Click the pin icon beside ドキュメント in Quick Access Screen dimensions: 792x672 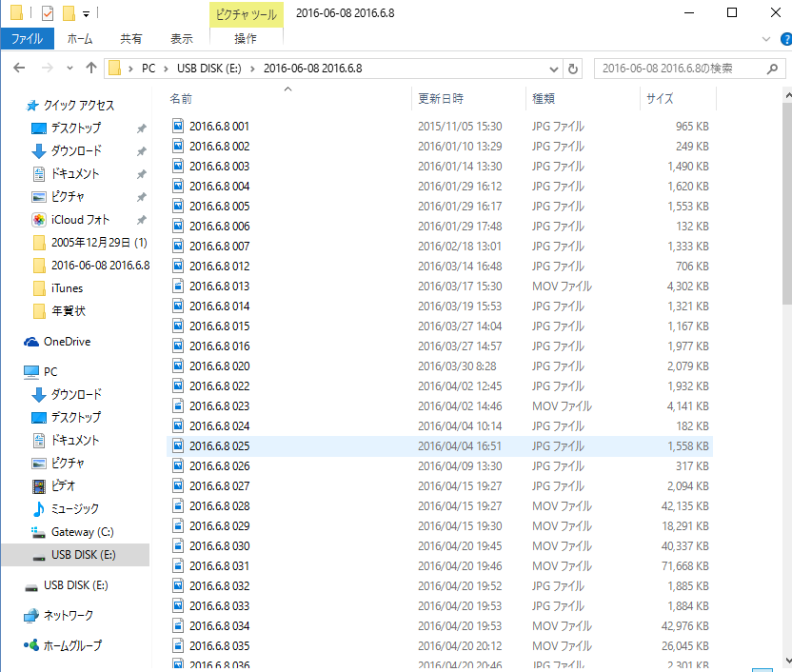(x=142, y=174)
